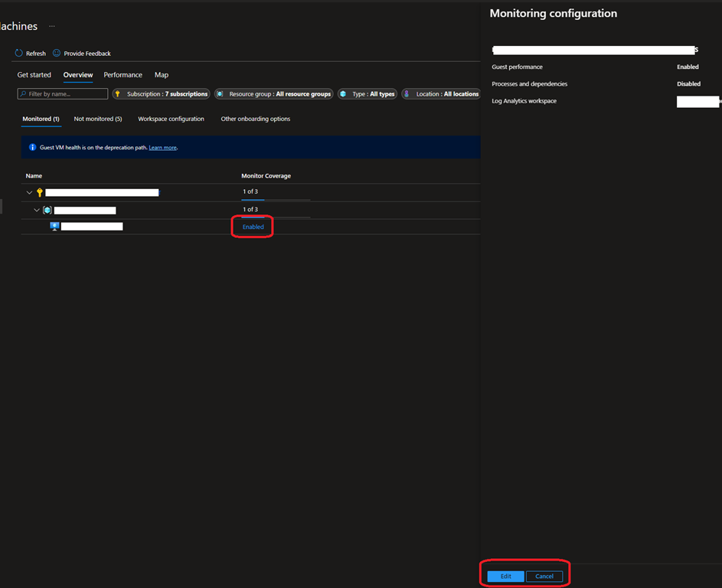This screenshot has height=588, width=722.
Task: Open the Subscription filter pill
Action: point(161,94)
